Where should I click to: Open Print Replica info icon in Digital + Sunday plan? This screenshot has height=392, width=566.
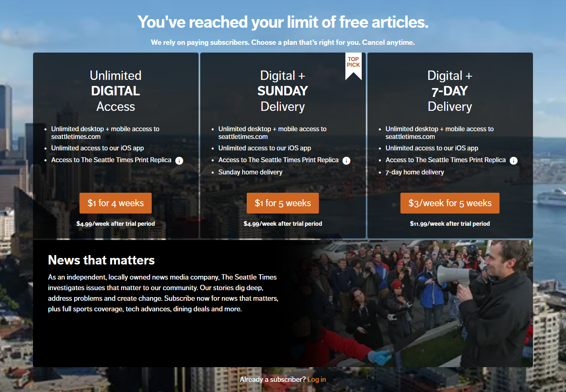[x=346, y=161]
